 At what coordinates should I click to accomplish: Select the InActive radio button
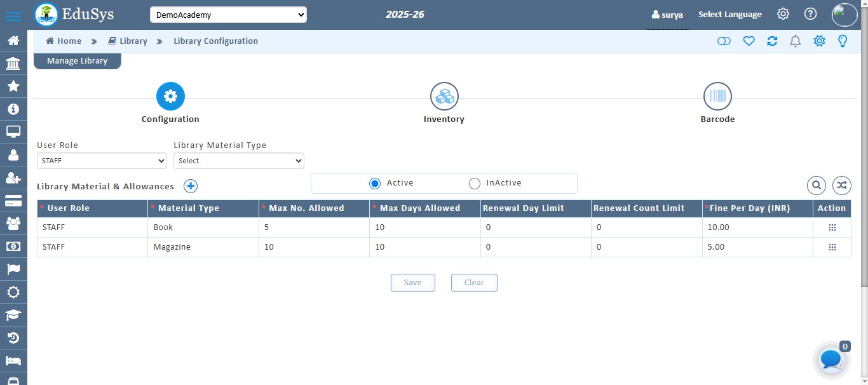pos(475,183)
